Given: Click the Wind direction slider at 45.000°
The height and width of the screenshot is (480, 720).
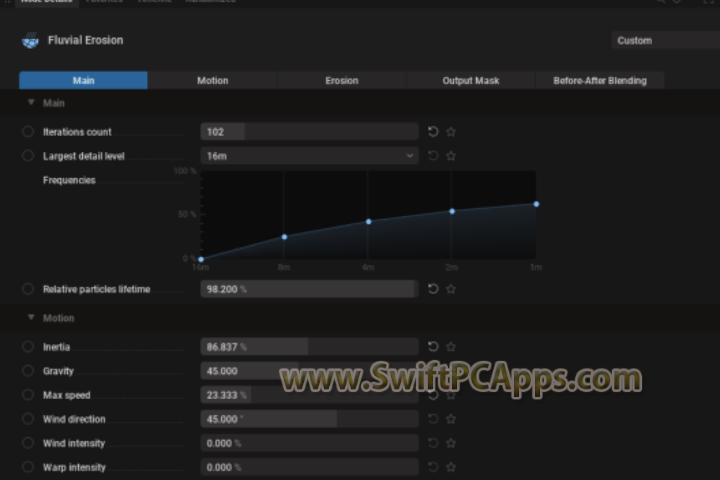Looking at the screenshot, I should tap(309, 419).
